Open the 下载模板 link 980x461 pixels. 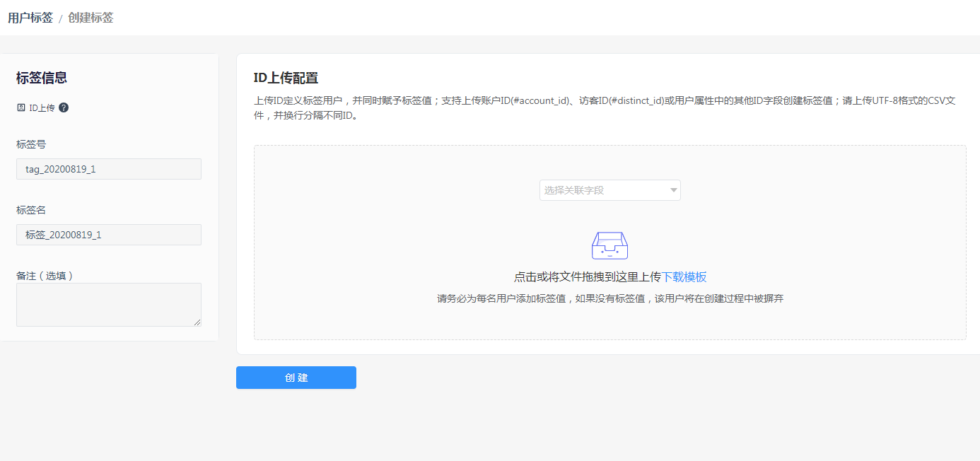684,277
